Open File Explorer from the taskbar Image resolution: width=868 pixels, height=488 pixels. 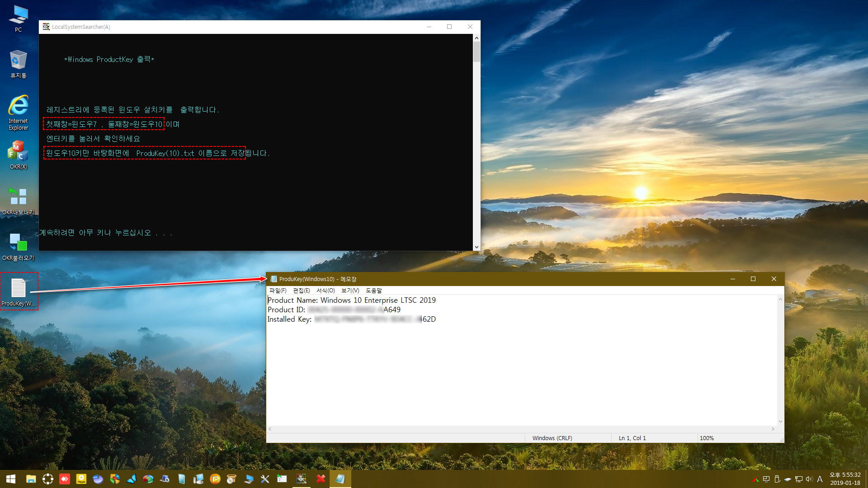[31, 479]
